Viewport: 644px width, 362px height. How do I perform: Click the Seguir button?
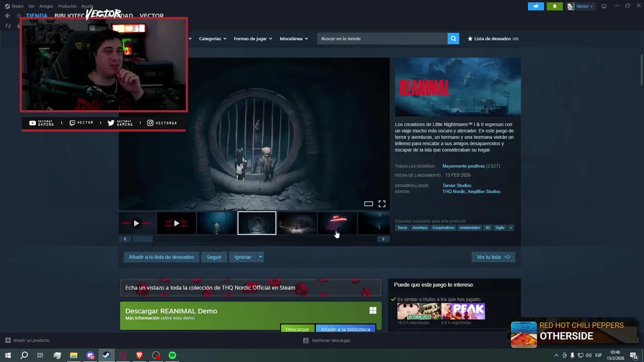tap(214, 257)
